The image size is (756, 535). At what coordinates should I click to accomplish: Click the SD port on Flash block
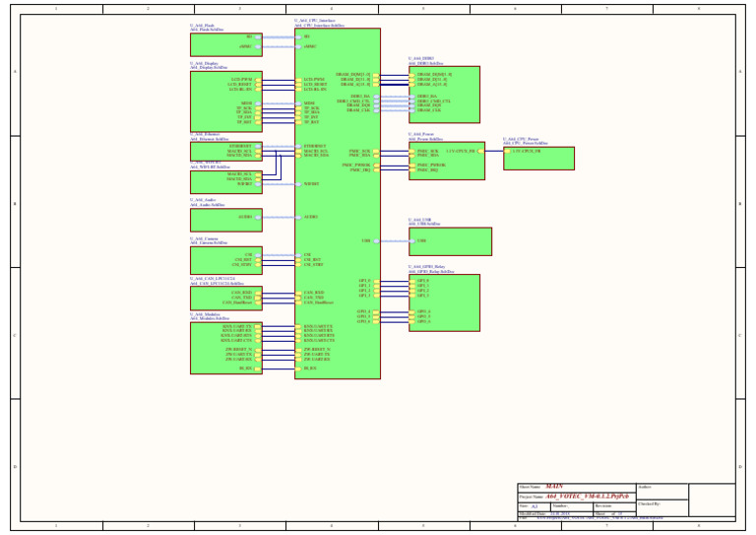[x=255, y=37]
